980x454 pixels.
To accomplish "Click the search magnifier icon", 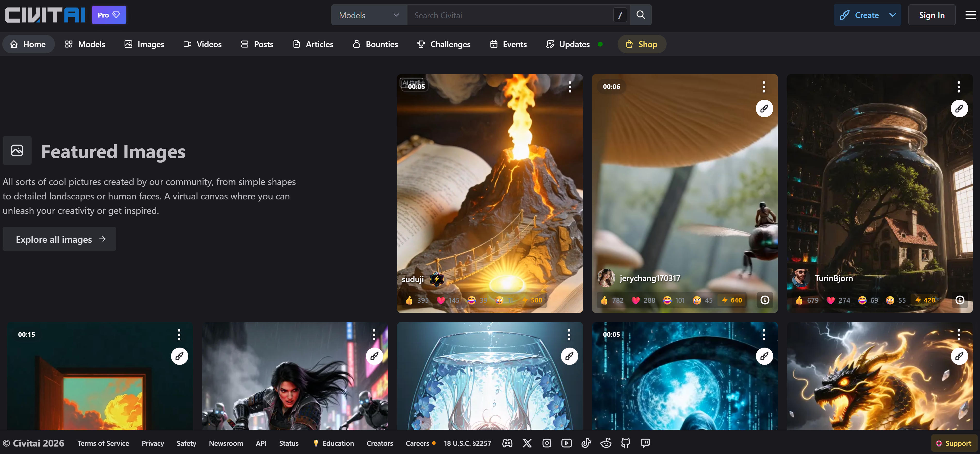I will (641, 15).
